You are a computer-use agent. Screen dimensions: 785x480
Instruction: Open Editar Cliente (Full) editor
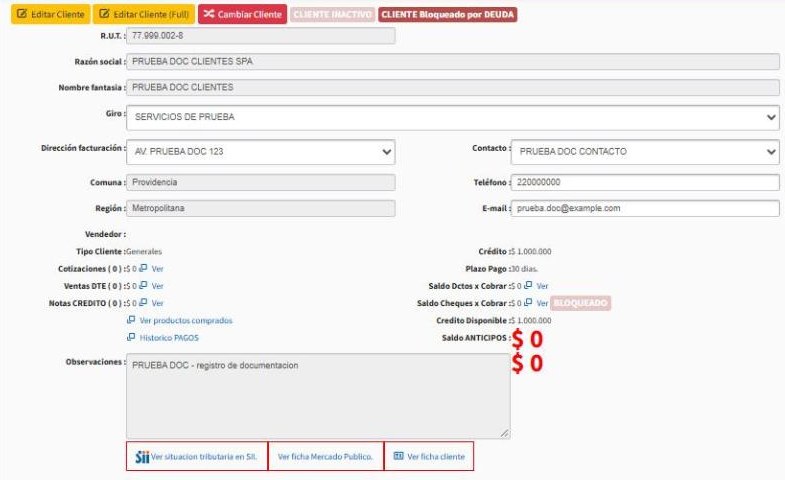(x=144, y=14)
